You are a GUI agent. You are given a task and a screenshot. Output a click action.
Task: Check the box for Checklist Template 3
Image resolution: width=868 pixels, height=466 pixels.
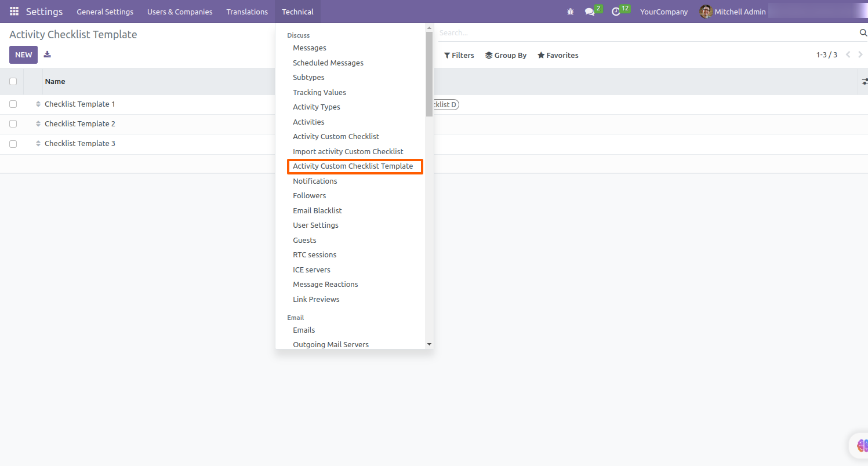[x=13, y=144]
